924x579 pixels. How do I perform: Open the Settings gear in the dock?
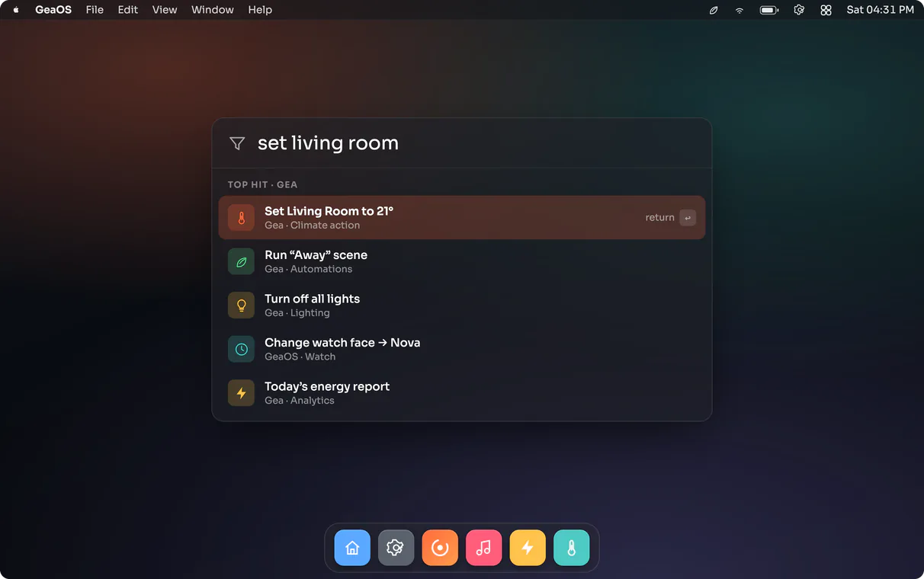396,548
